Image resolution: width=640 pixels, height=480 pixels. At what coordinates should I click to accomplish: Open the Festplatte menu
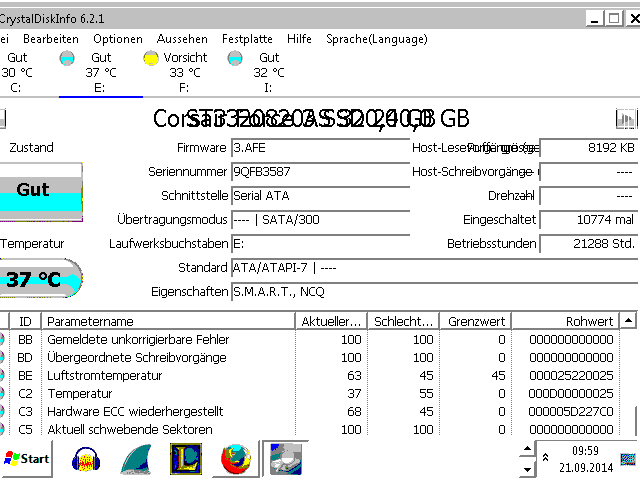point(247,39)
